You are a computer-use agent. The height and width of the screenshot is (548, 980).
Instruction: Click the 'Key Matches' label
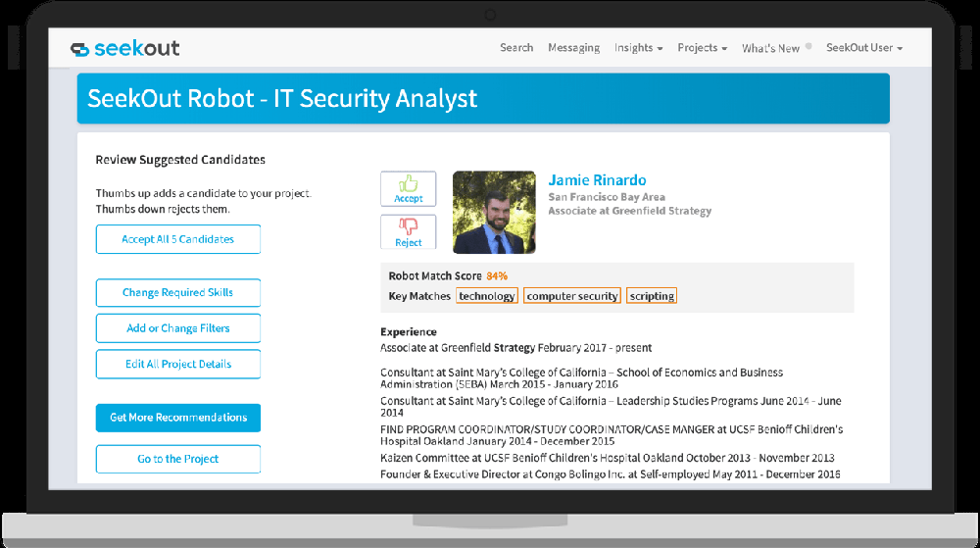tap(419, 295)
